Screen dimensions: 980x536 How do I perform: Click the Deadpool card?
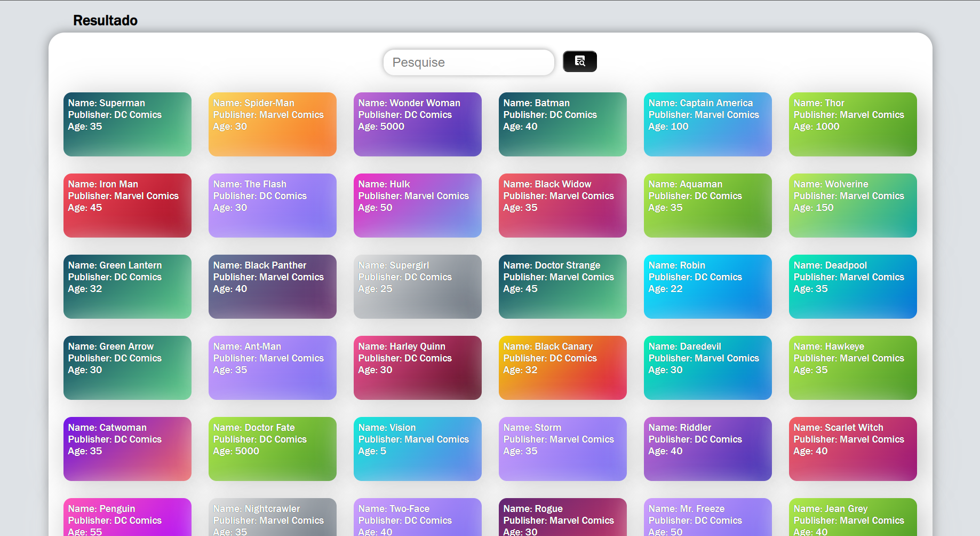(852, 286)
